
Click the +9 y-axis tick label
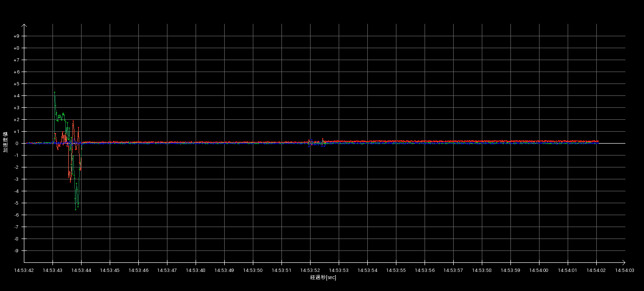pyautogui.click(x=17, y=36)
